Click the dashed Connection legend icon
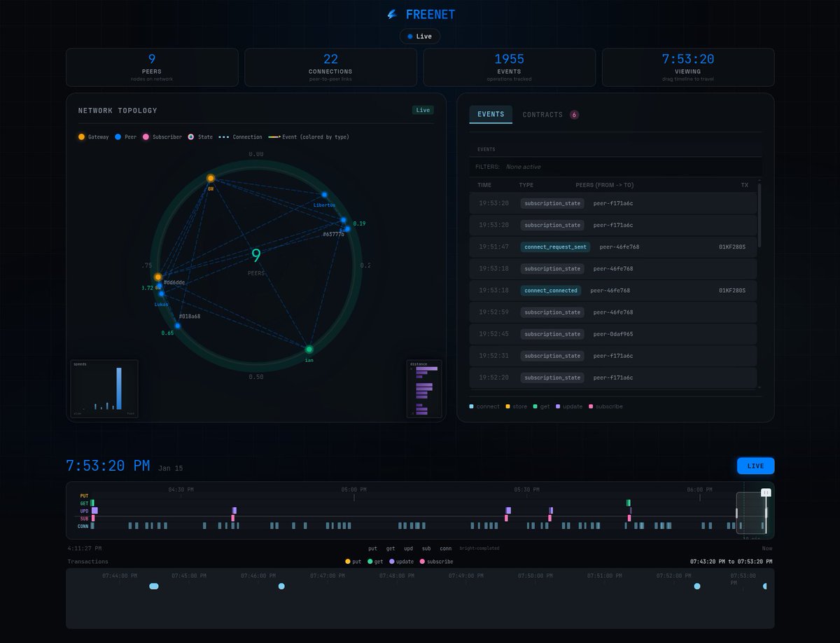This screenshot has height=643, width=840. [224, 137]
